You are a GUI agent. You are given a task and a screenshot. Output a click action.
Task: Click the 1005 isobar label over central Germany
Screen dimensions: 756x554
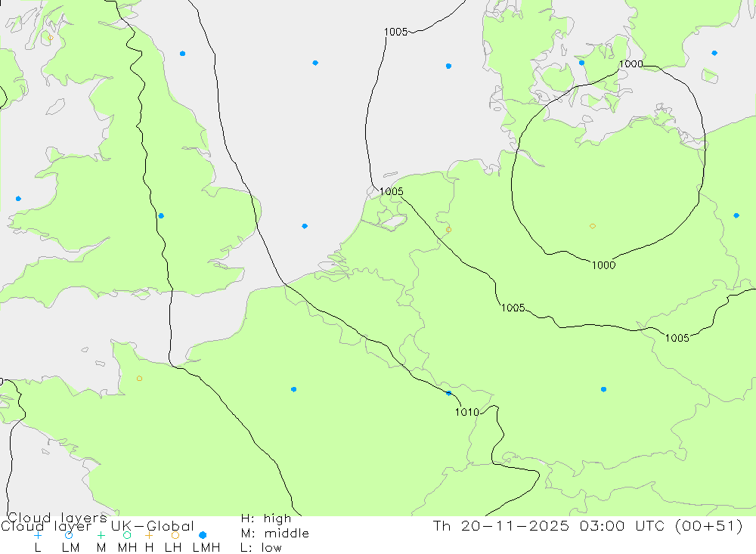coord(513,308)
